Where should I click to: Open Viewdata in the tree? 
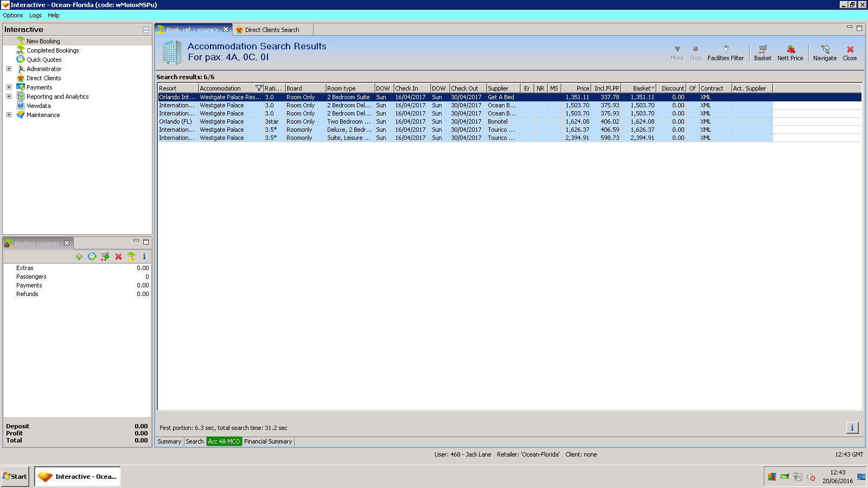39,106
